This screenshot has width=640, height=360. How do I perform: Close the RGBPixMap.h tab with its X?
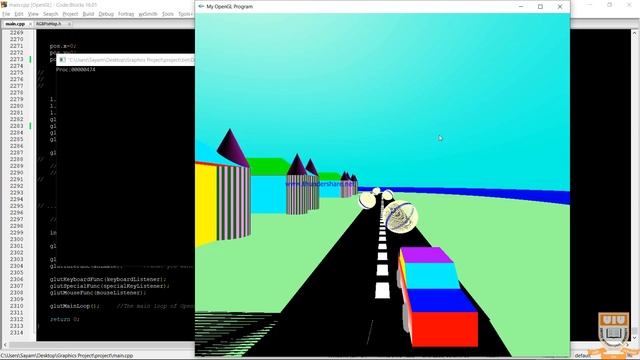(69, 24)
